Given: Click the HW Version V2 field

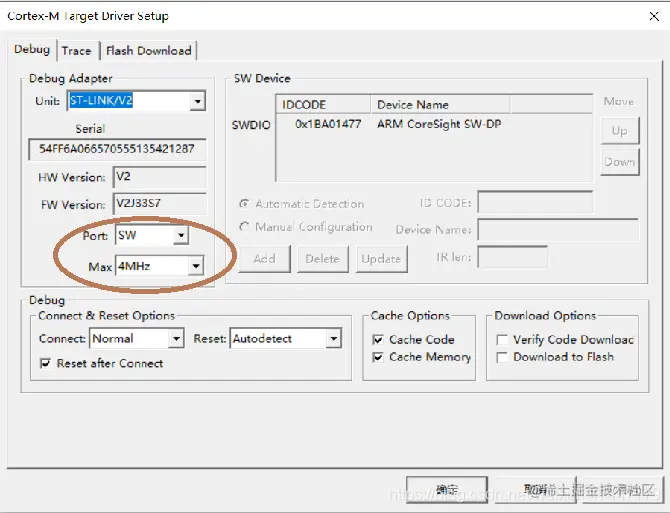Looking at the screenshot, I should tap(159, 177).
